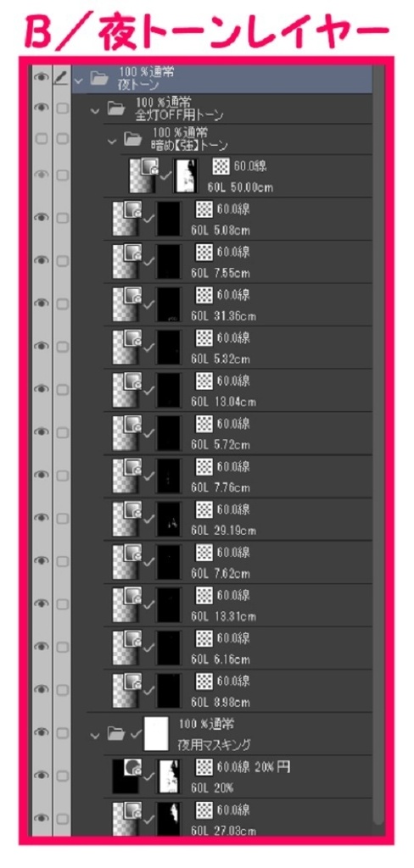Click the white mask thumbnail of 夜用マスキング

point(156,733)
